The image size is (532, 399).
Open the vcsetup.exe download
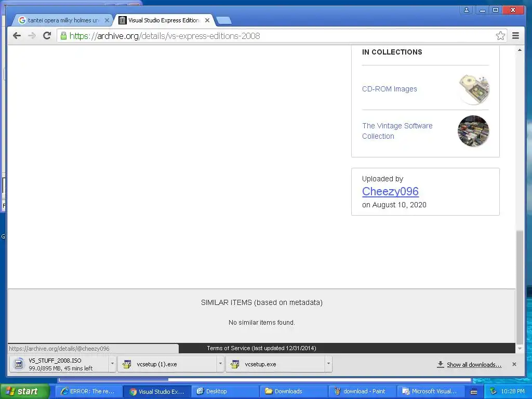[275, 364]
